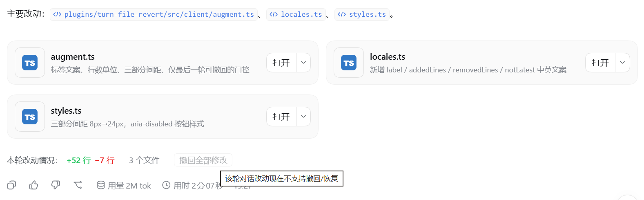
Task: Open the locales.ts file with 打开 button
Action: [600, 63]
